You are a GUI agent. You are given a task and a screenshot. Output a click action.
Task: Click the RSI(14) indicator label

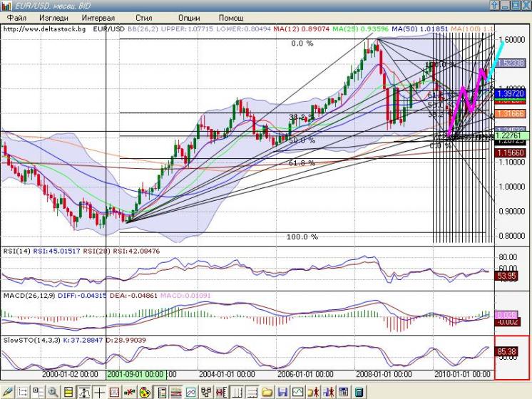[x=16, y=251]
